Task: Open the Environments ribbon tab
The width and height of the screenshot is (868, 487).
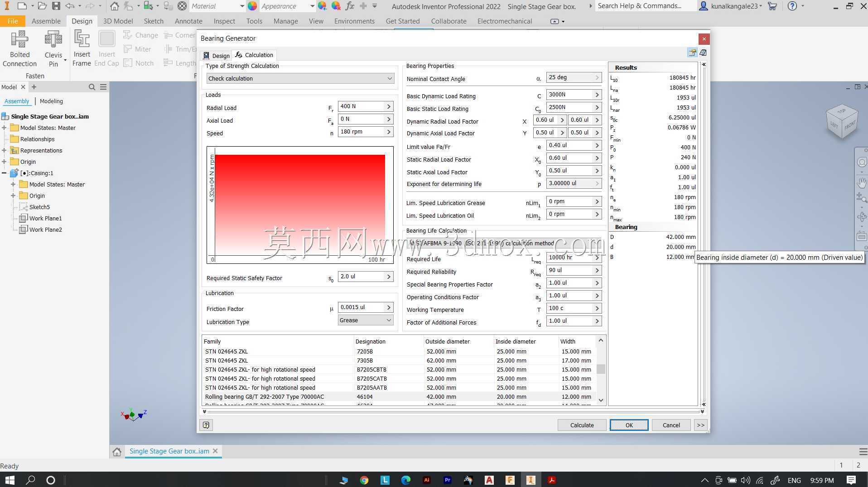Action: click(354, 21)
